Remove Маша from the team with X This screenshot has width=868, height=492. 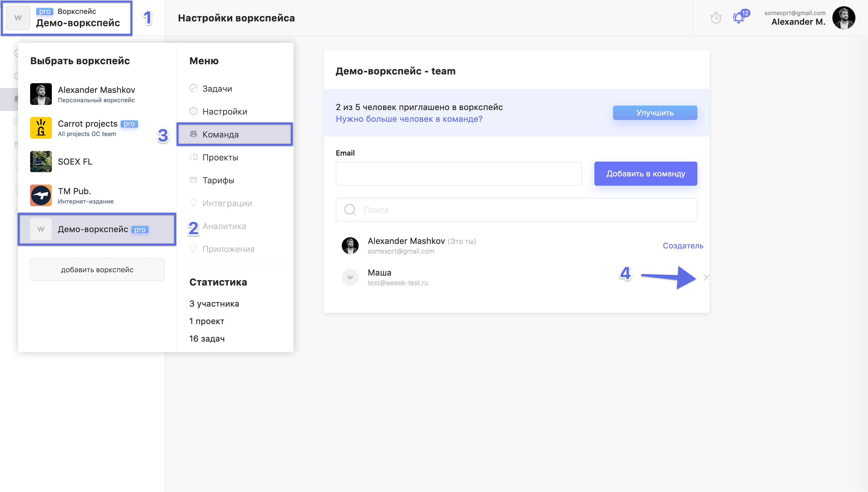(x=706, y=277)
